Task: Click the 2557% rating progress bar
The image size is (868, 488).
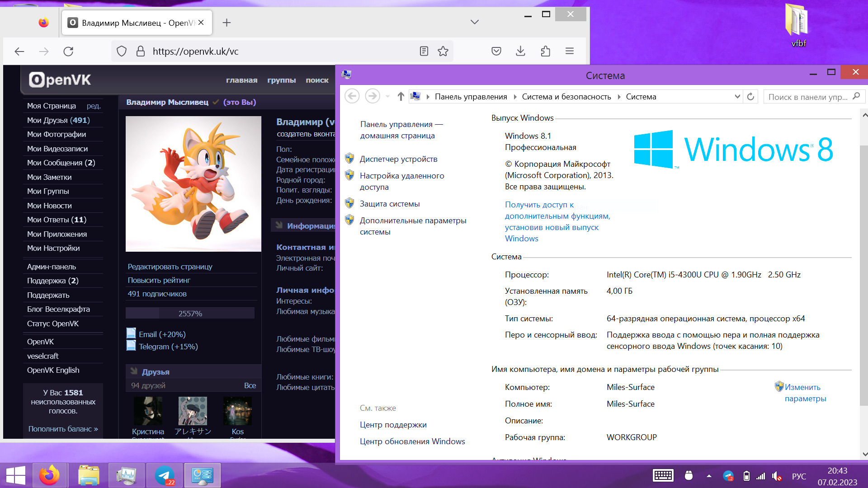Action: click(190, 313)
